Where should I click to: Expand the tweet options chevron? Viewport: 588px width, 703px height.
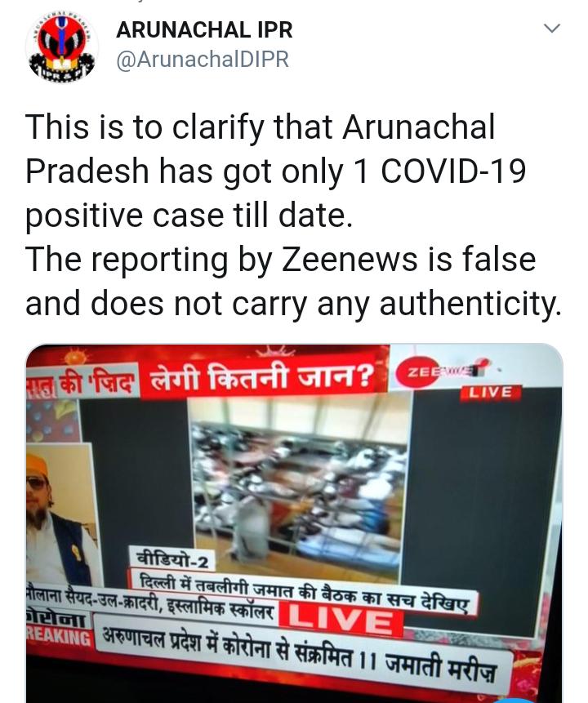tap(552, 28)
